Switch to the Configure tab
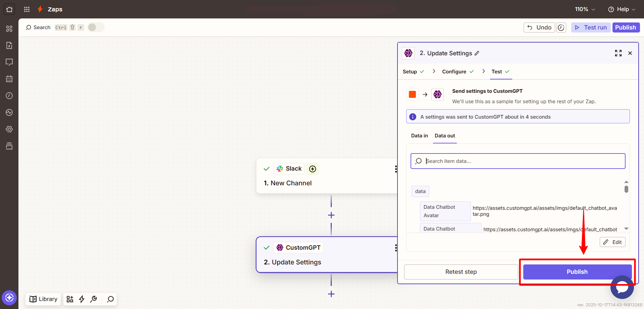This screenshot has width=644, height=309. (458, 72)
